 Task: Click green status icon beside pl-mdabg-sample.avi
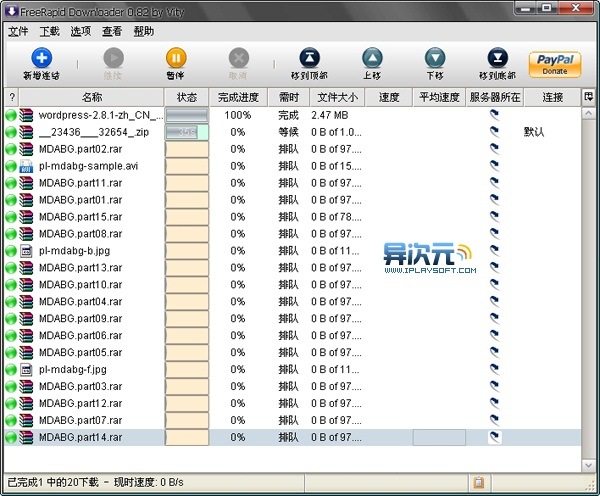pyautogui.click(x=12, y=166)
